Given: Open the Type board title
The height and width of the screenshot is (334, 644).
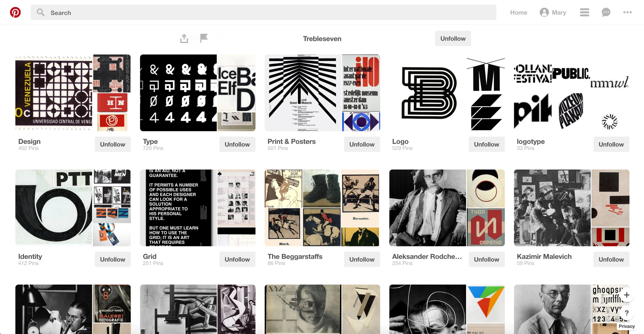Looking at the screenshot, I should (150, 141).
